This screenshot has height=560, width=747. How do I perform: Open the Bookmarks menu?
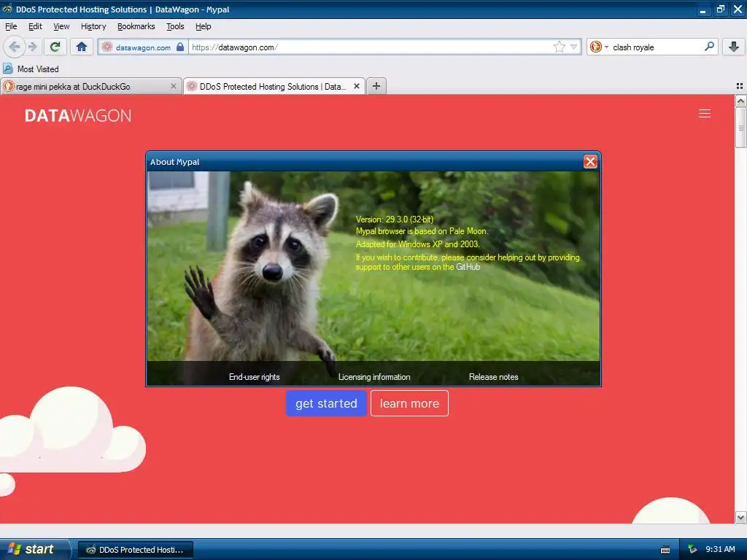(x=136, y=26)
